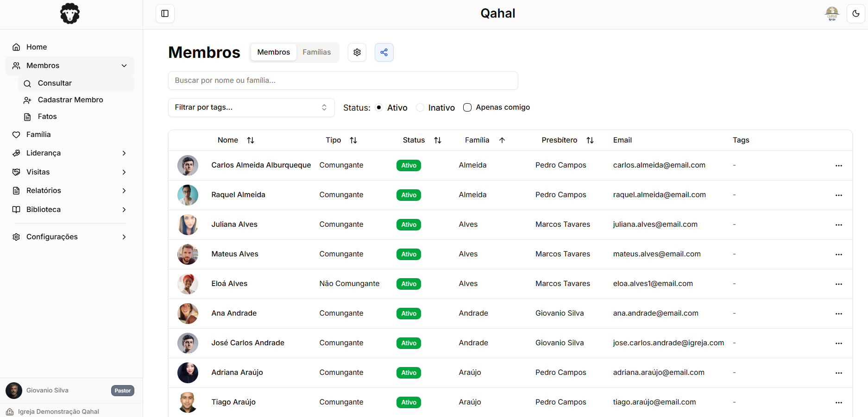The width and height of the screenshot is (868, 417).
Task: Click the Fatos document icon
Action: pyautogui.click(x=28, y=116)
